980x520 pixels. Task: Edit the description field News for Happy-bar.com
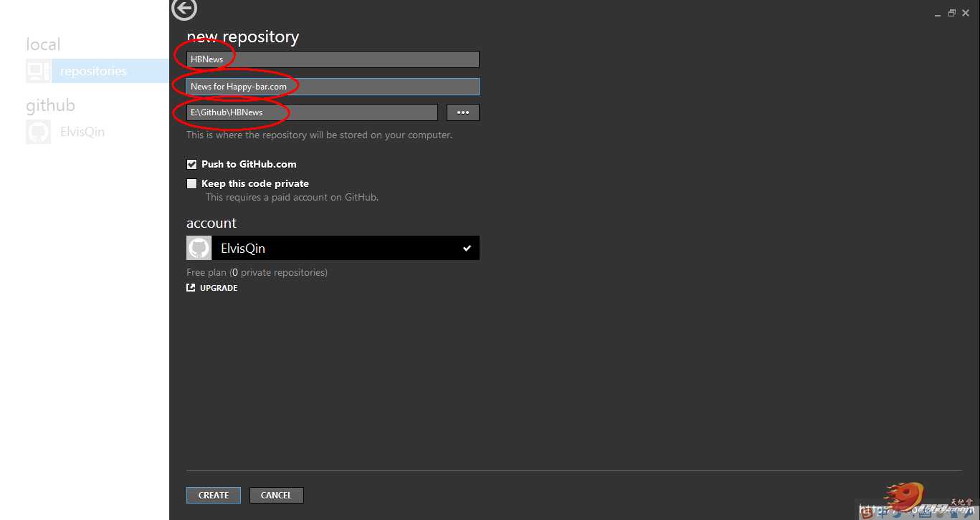click(x=333, y=87)
